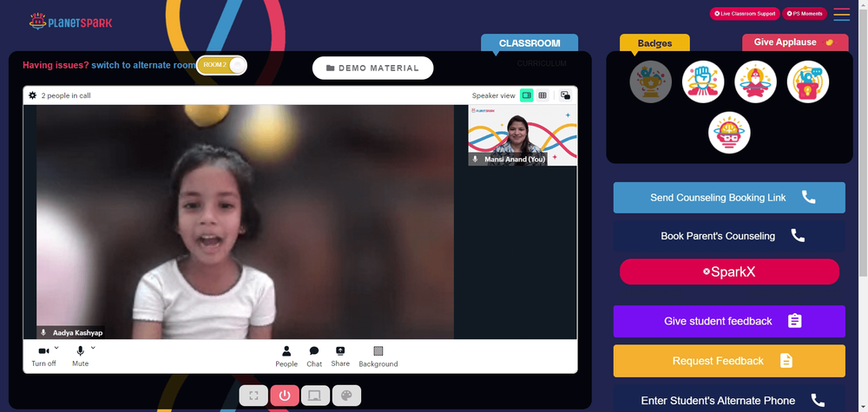The height and width of the screenshot is (412, 868).
Task: Click the 2 people in call text
Action: (x=66, y=95)
